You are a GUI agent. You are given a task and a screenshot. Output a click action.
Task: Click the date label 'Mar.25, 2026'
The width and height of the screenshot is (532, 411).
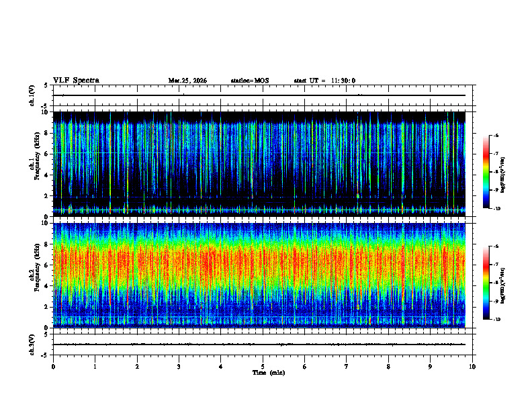[x=187, y=81]
